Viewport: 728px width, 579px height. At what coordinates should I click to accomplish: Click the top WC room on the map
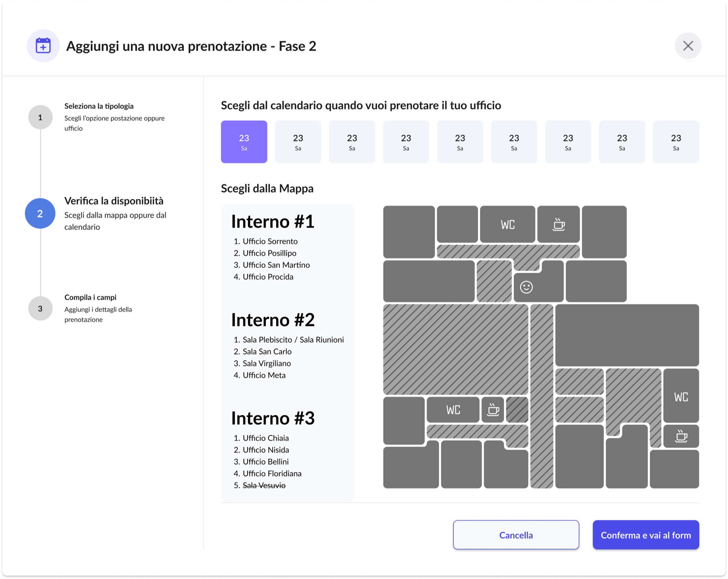tap(507, 224)
